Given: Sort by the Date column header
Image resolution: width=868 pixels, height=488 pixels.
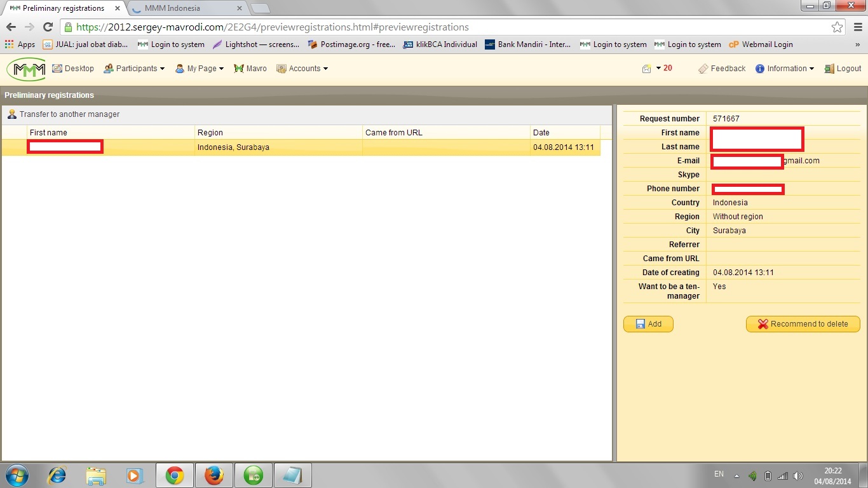Looking at the screenshot, I should [x=541, y=133].
